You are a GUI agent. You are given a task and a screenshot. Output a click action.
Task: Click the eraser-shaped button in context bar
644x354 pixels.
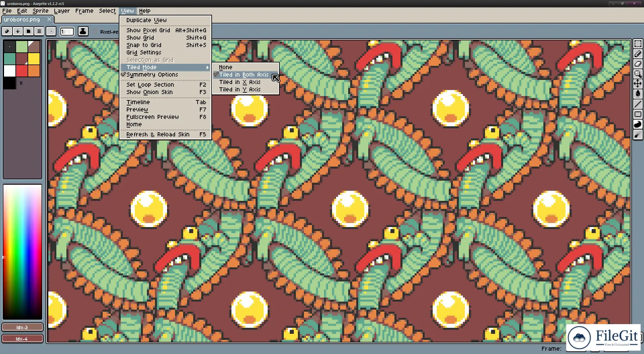click(x=7, y=31)
